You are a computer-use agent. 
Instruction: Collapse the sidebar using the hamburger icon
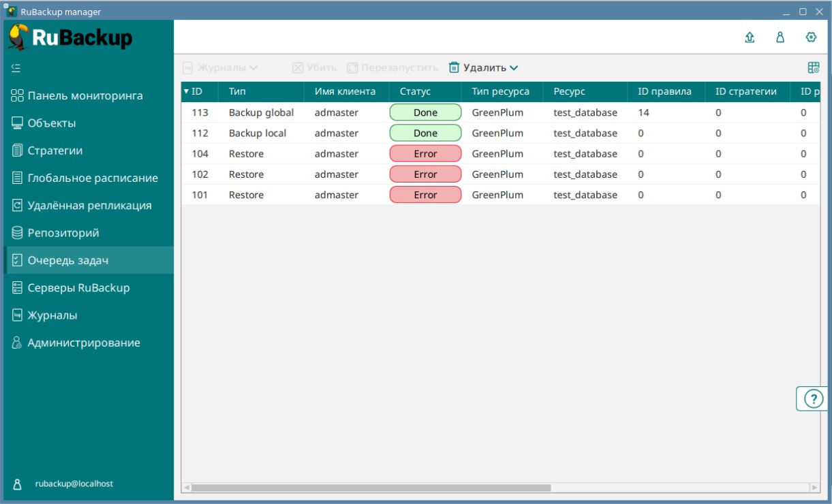(16, 68)
